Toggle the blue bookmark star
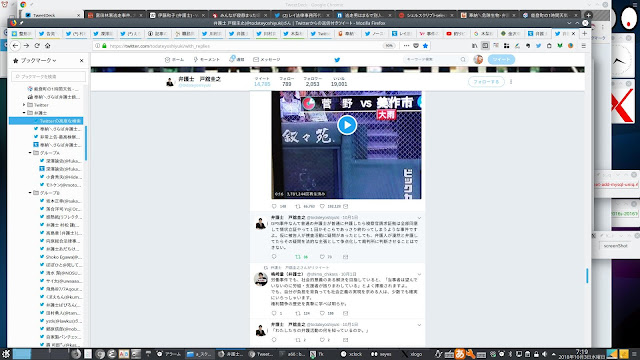The height and width of the screenshot is (360, 640). point(425,46)
